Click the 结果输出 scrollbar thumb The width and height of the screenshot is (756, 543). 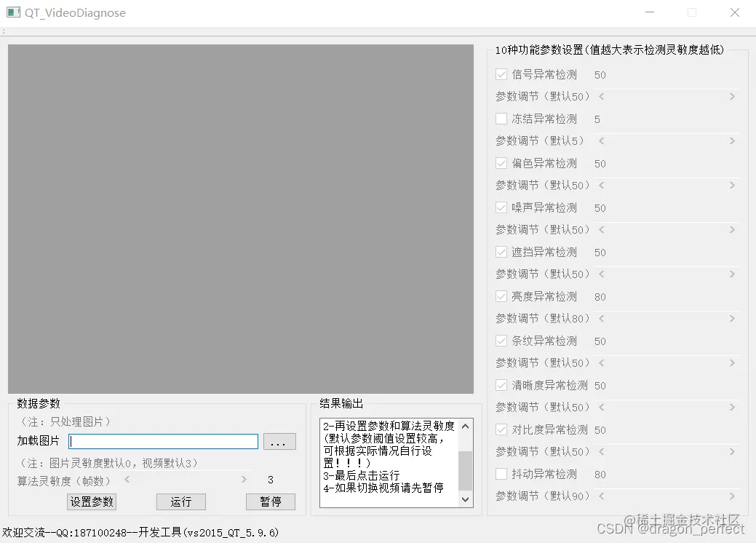pyautogui.click(x=465, y=471)
